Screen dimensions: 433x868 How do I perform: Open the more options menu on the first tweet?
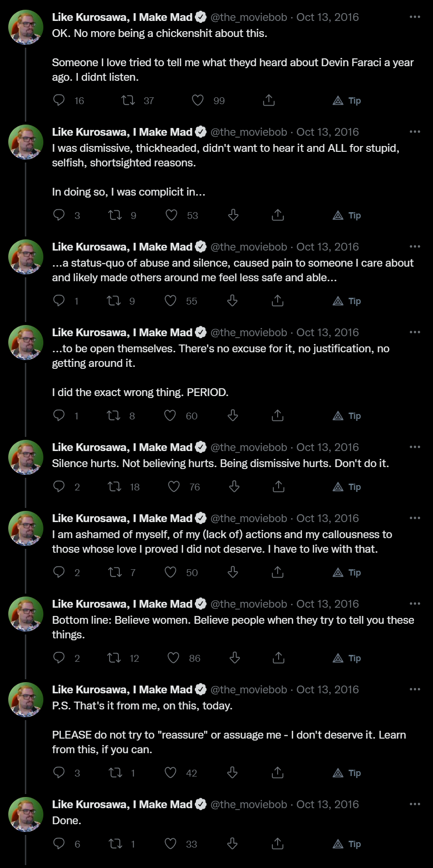414,17
